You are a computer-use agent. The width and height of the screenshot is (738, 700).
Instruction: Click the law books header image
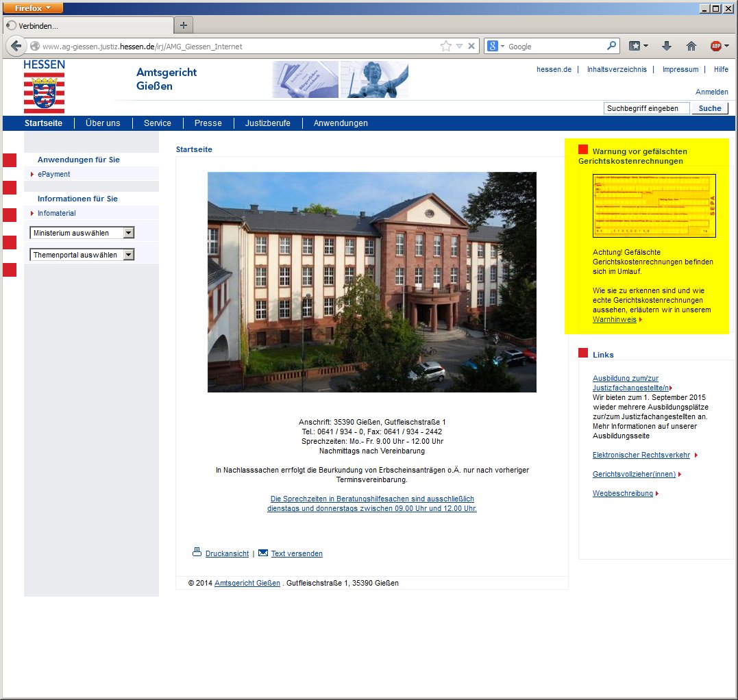tap(305, 79)
